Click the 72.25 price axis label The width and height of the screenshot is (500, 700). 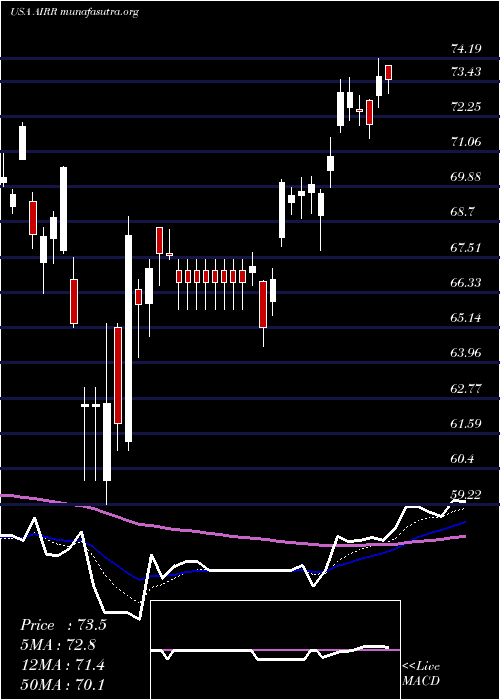tap(466, 107)
